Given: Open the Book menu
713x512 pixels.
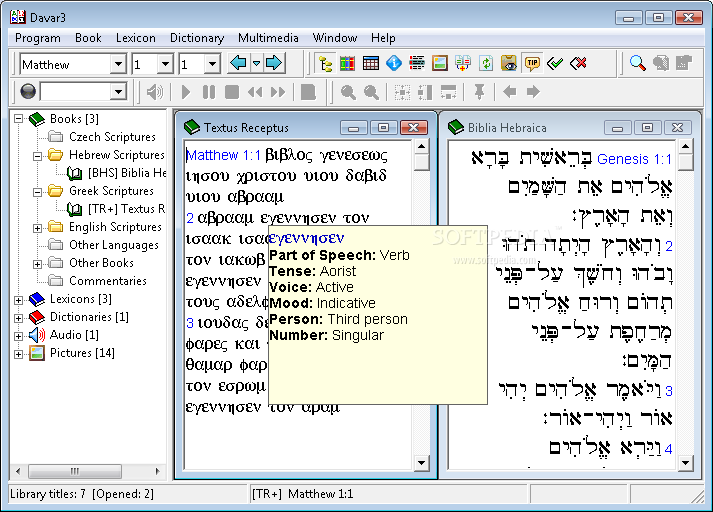Looking at the screenshot, I should point(88,38).
